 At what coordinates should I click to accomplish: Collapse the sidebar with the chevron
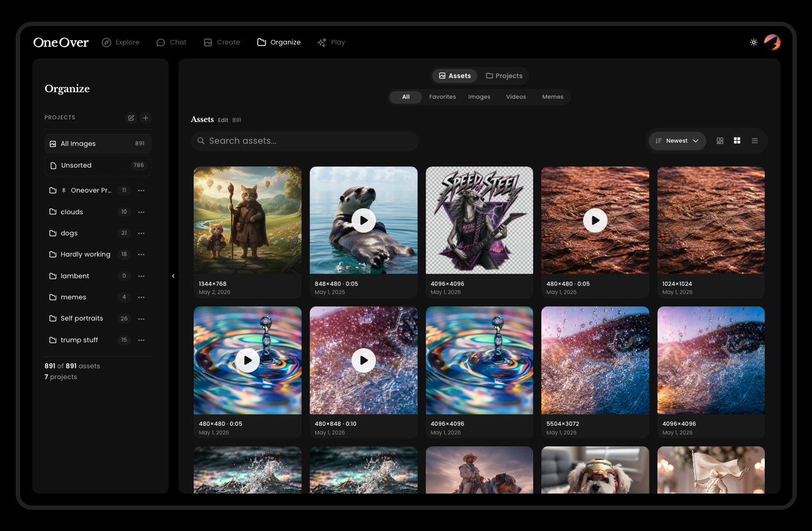173,276
